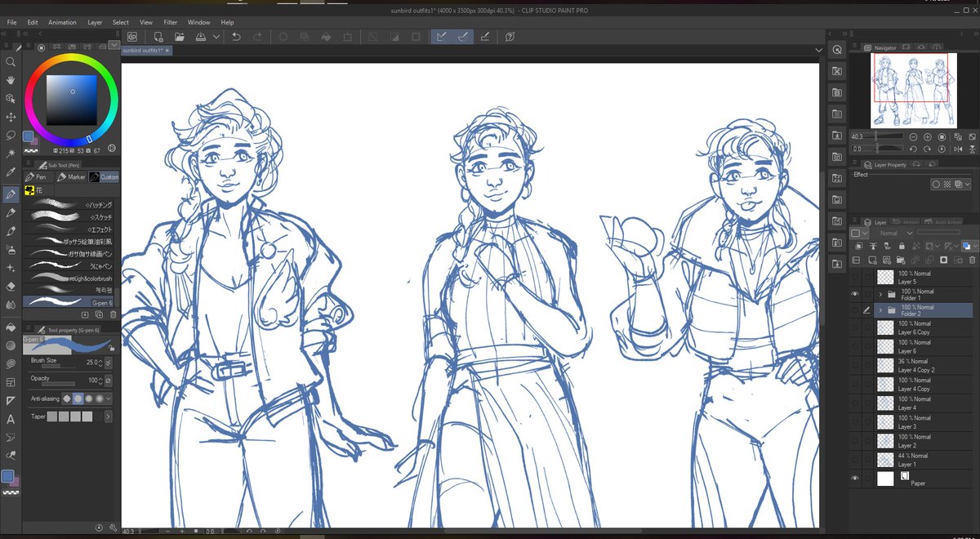Select the Paper layer row
The height and width of the screenshot is (539, 980).
[911, 479]
